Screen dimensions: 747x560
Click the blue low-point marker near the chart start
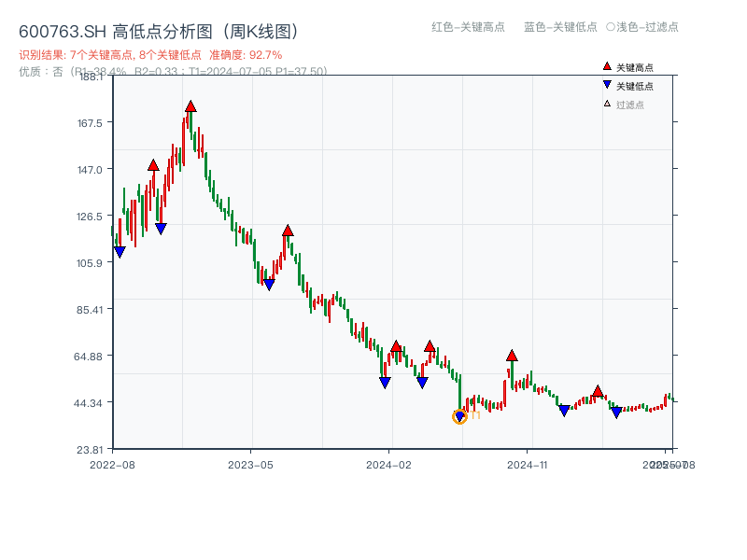tap(119, 251)
